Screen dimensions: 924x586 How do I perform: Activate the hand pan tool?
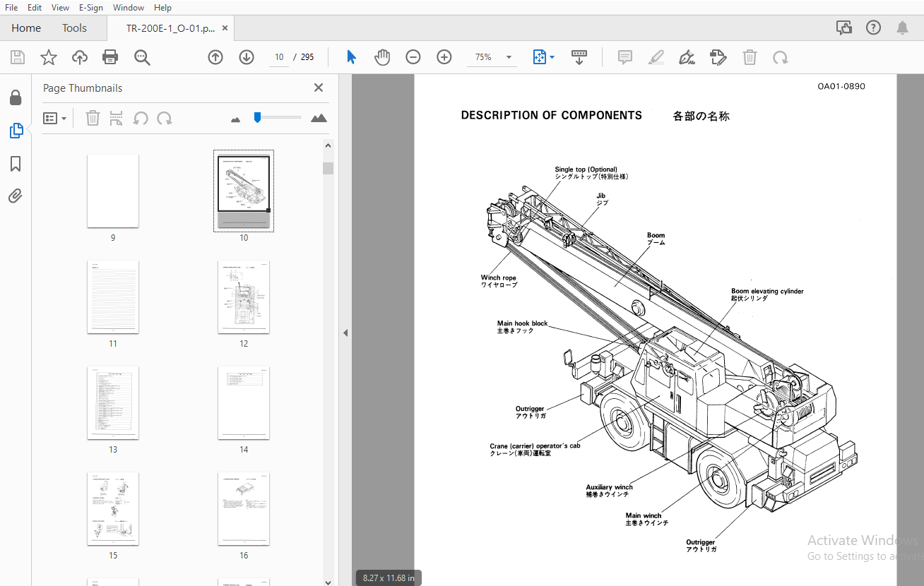[x=382, y=57]
